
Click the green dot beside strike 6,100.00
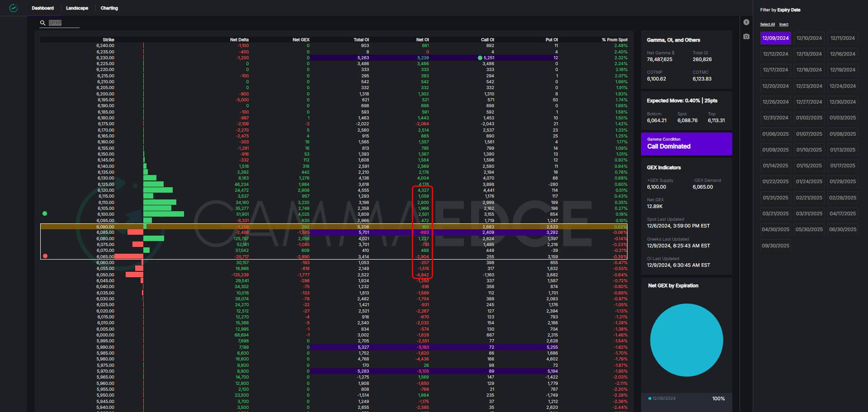pos(45,213)
